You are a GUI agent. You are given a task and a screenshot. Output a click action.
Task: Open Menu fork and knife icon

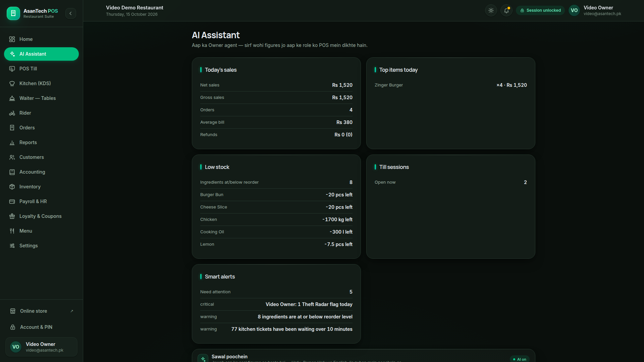click(x=12, y=231)
